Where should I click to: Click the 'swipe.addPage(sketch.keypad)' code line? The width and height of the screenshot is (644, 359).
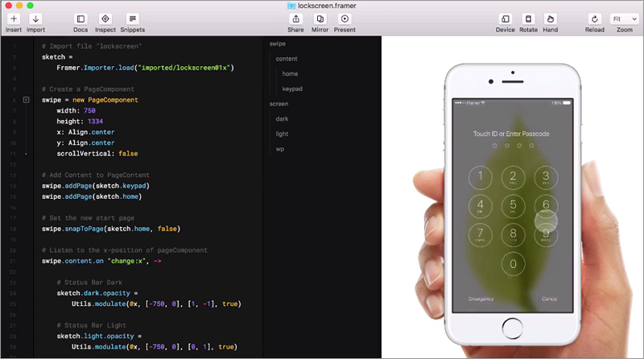coord(96,186)
